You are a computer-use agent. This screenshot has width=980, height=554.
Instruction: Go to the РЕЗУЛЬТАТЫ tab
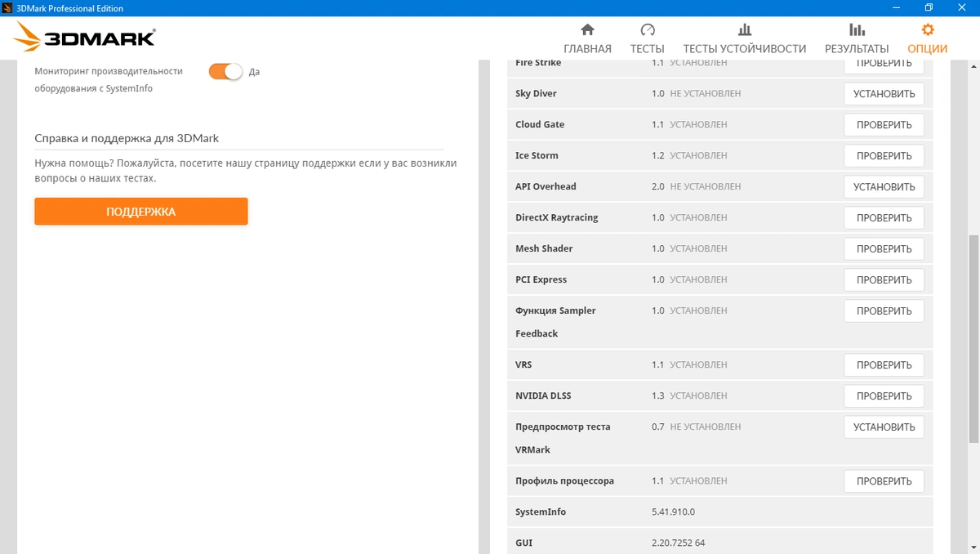click(857, 38)
